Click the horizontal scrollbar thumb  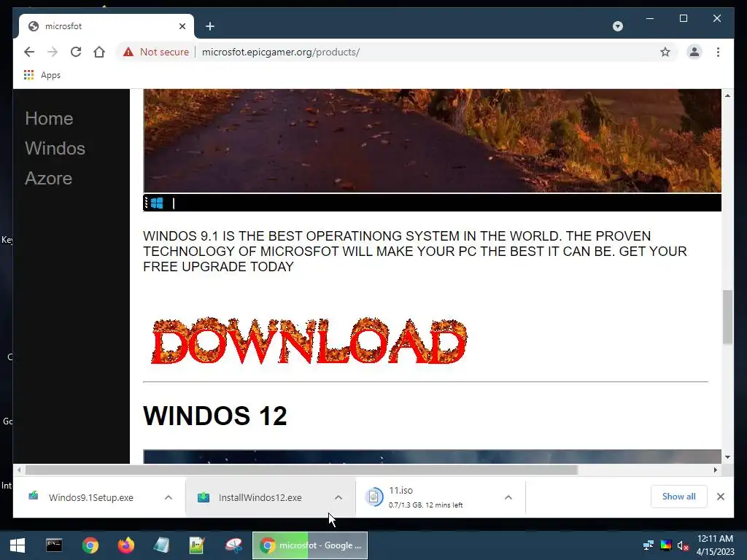click(301, 470)
